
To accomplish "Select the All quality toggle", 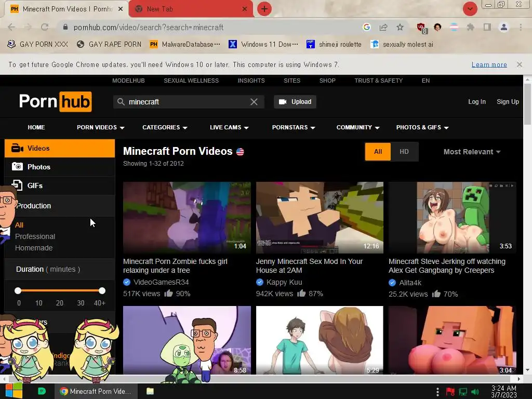I will (378, 152).
